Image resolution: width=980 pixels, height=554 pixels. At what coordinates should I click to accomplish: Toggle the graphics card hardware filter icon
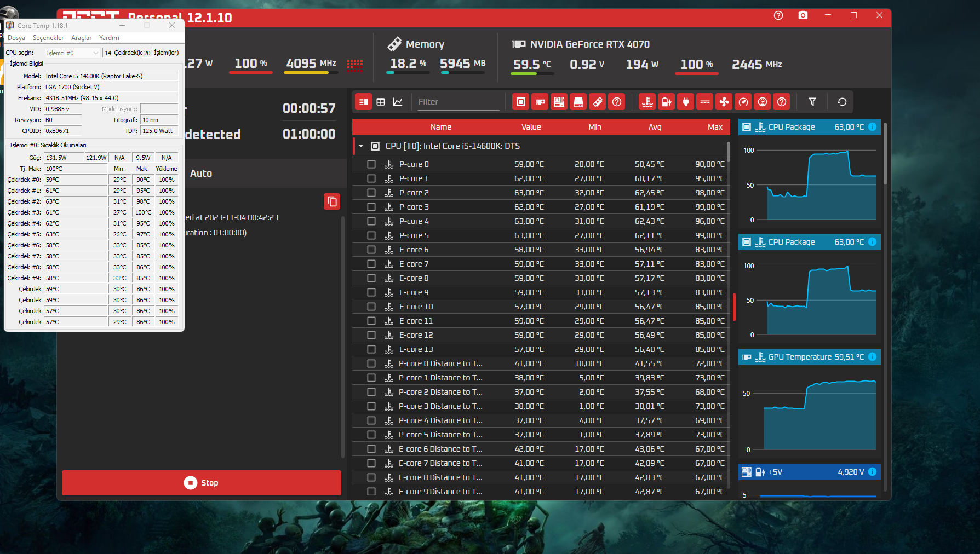[540, 102]
